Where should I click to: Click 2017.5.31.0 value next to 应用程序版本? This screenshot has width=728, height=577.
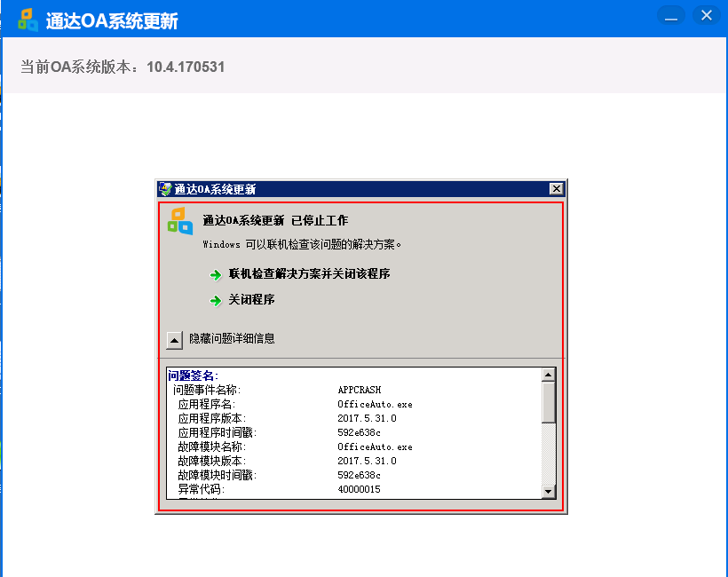pos(367,418)
